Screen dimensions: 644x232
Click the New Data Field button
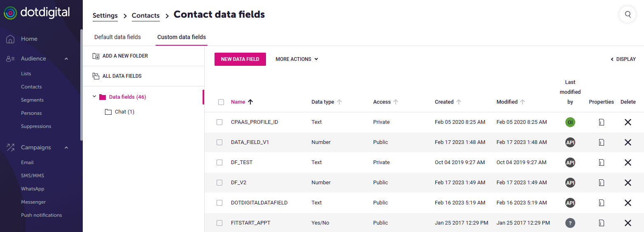[240, 59]
